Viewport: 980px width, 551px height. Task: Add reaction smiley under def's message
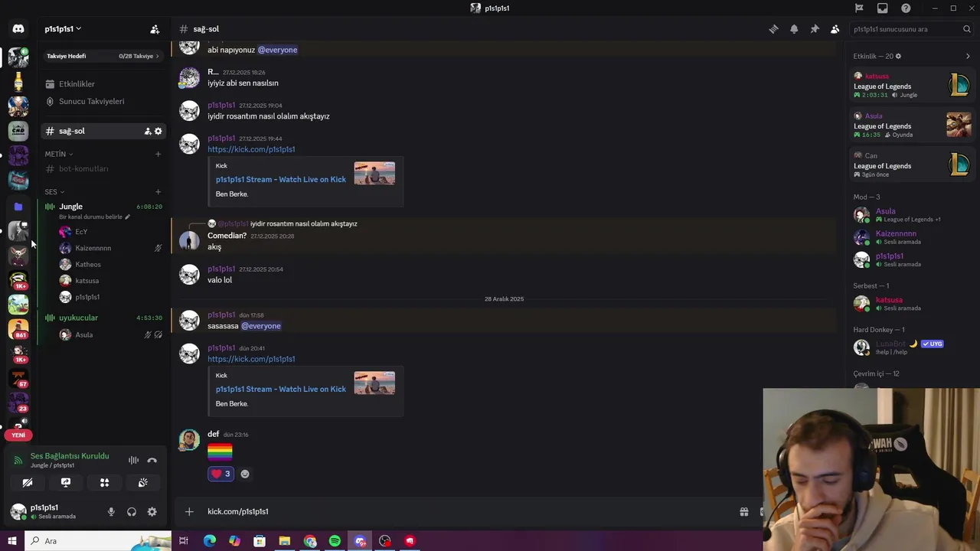click(x=245, y=474)
